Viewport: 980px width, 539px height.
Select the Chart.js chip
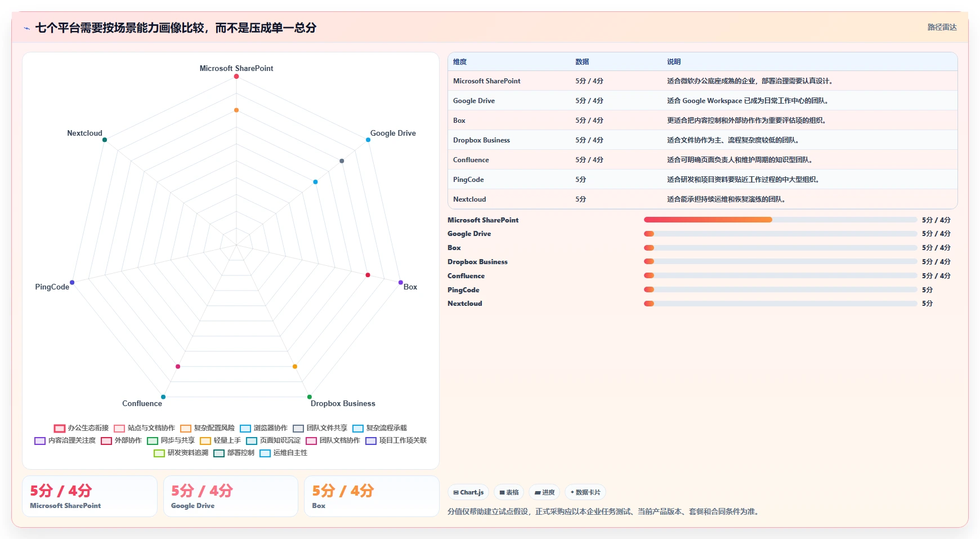click(x=468, y=492)
